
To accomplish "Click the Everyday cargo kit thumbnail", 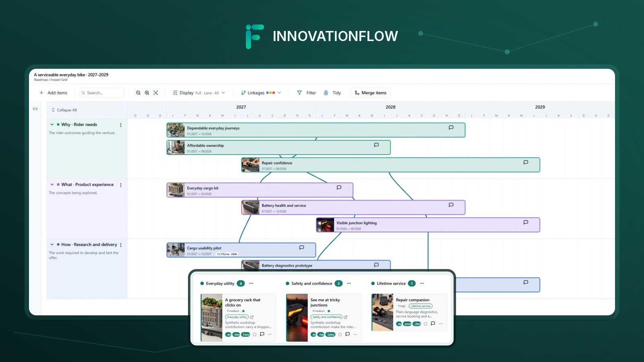I will point(176,190).
